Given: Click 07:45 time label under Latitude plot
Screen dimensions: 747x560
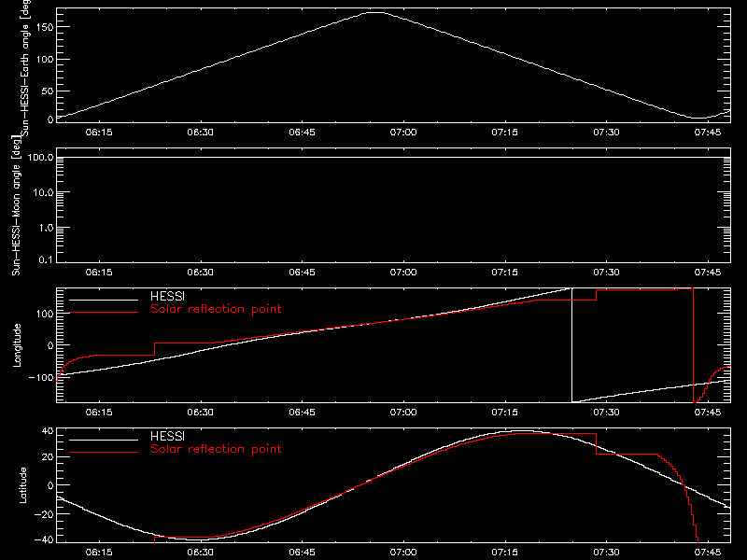Looking at the screenshot, I should 708,553.
